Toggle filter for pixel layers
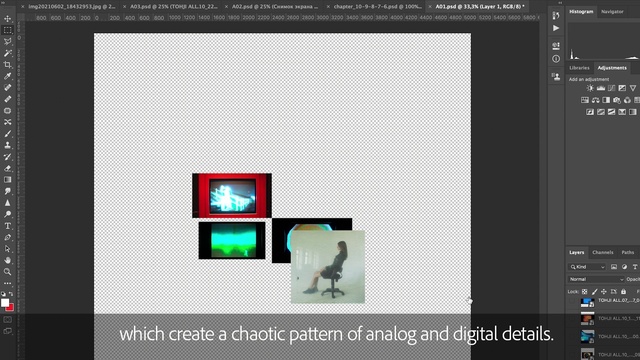Viewport: 640px width, 360px height. 614,267
